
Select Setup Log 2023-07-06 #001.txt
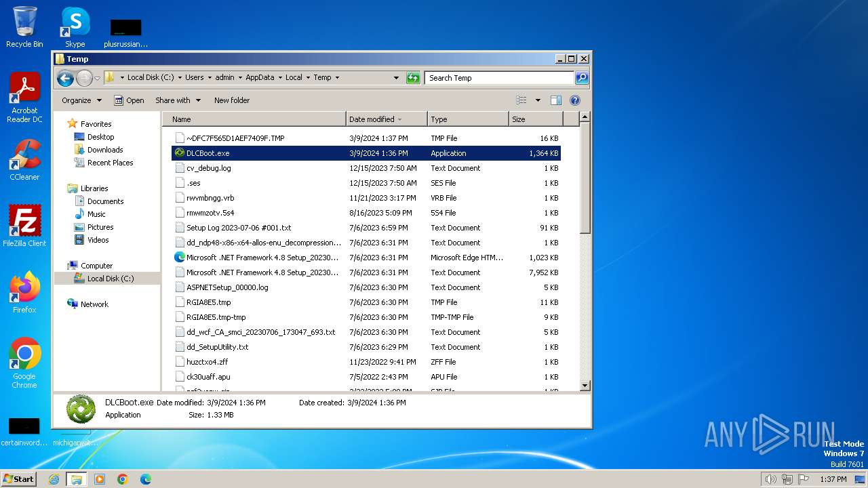point(366,228)
